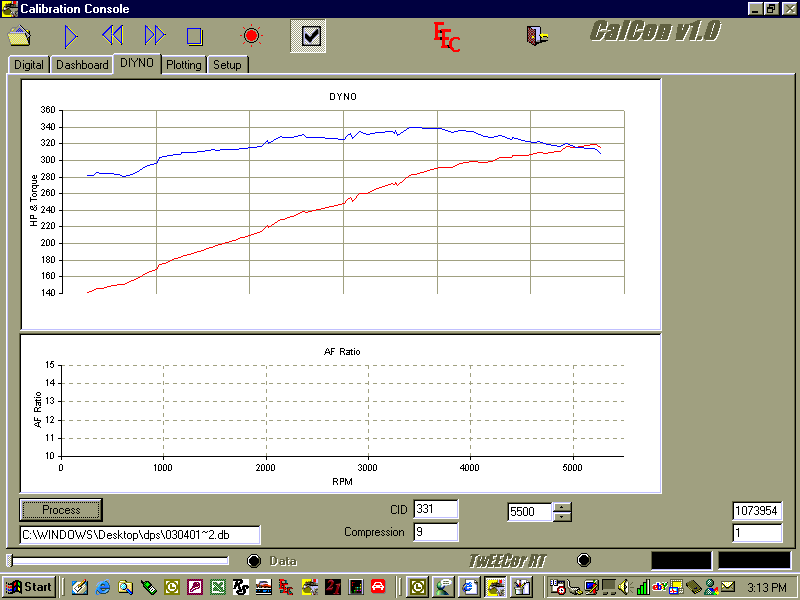This screenshot has width=800, height=600.
Task: Click the red car quick launch icon
Action: point(378,587)
